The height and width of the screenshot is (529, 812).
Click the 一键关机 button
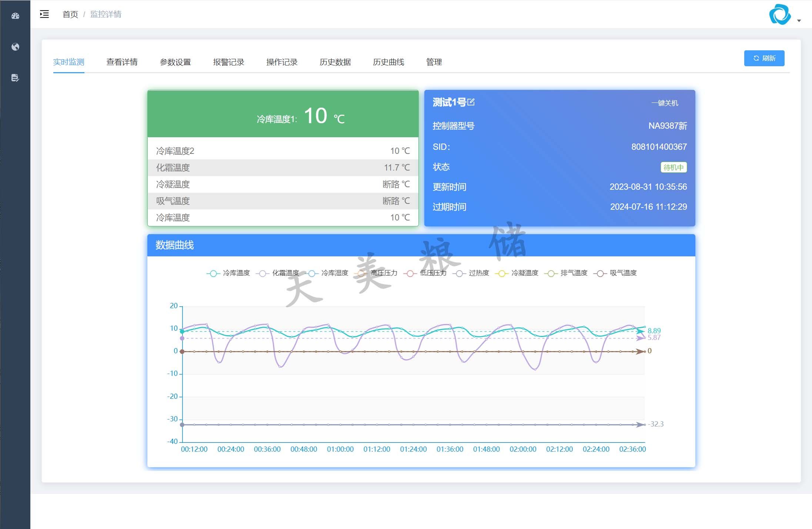[x=665, y=103]
